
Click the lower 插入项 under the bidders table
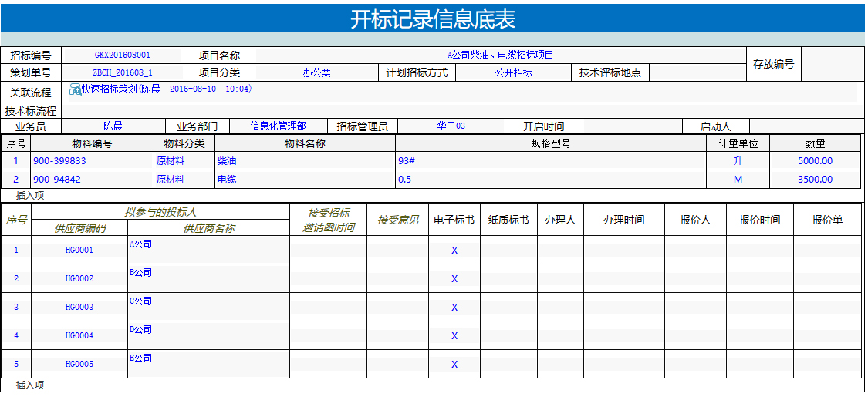pos(30,385)
